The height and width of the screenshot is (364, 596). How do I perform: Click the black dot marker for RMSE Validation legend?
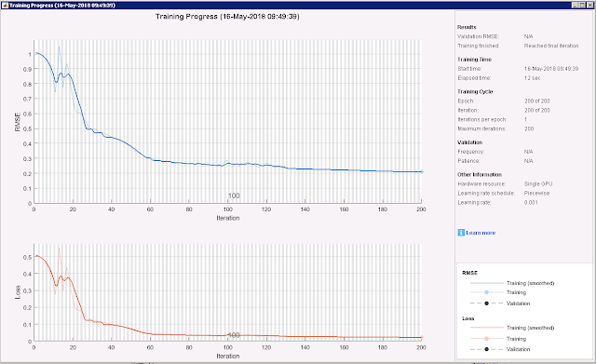[x=486, y=303]
